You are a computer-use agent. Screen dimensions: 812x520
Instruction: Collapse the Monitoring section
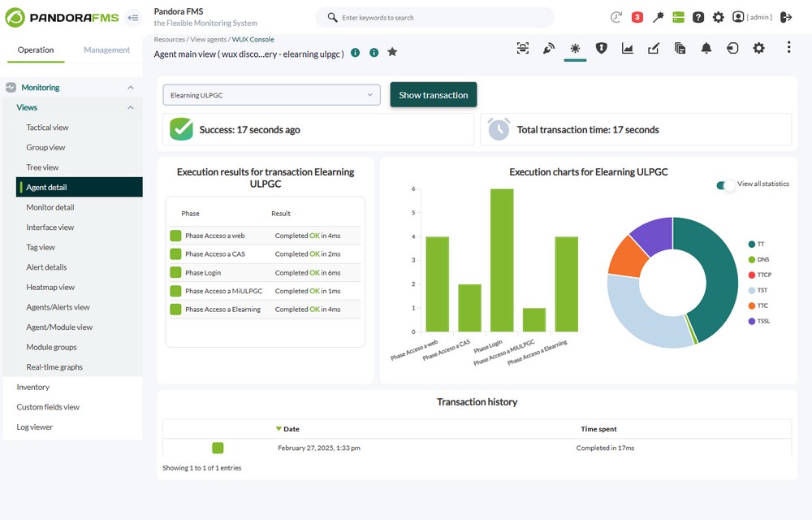131,88
